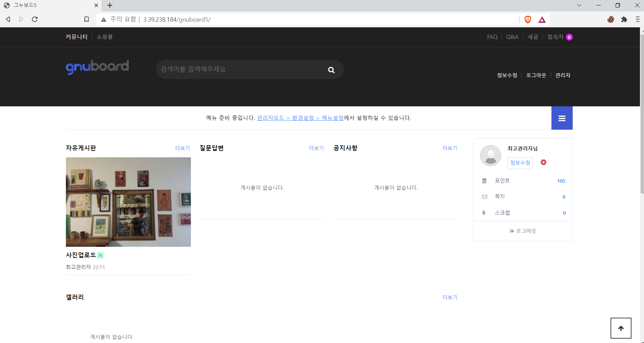Click the 쪽지 envelope icon
The width and height of the screenshot is (644, 343).
point(485,197)
